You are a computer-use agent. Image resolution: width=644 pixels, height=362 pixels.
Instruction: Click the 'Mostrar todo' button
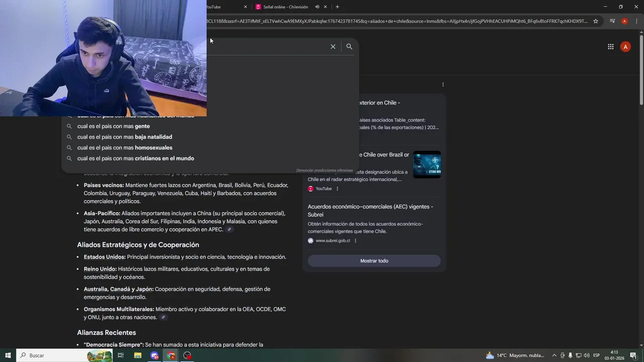click(374, 261)
